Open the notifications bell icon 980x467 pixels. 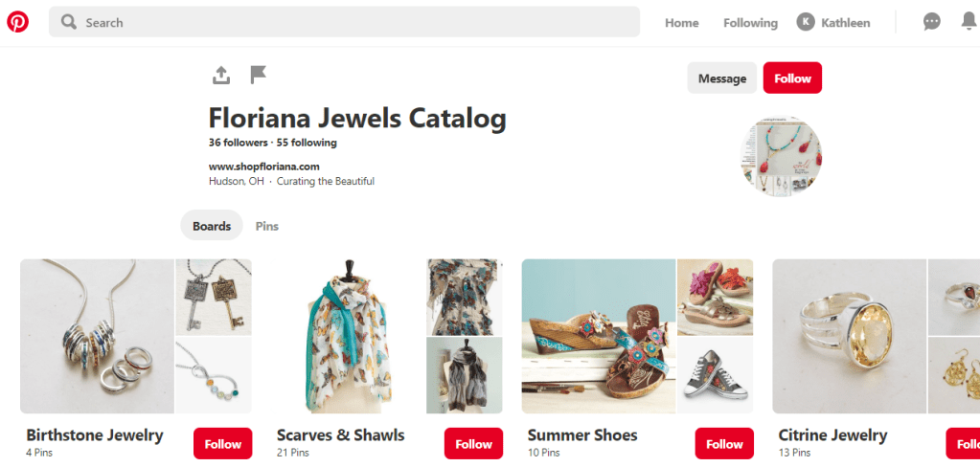(x=969, y=22)
